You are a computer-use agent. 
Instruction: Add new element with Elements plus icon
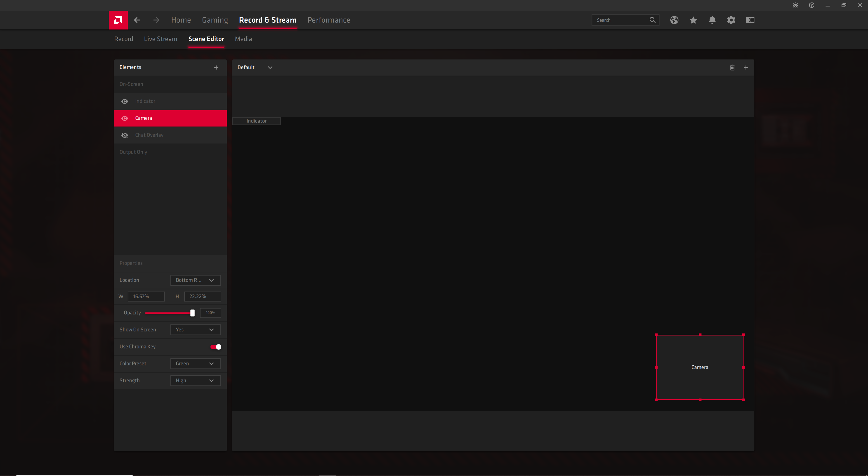(216, 67)
